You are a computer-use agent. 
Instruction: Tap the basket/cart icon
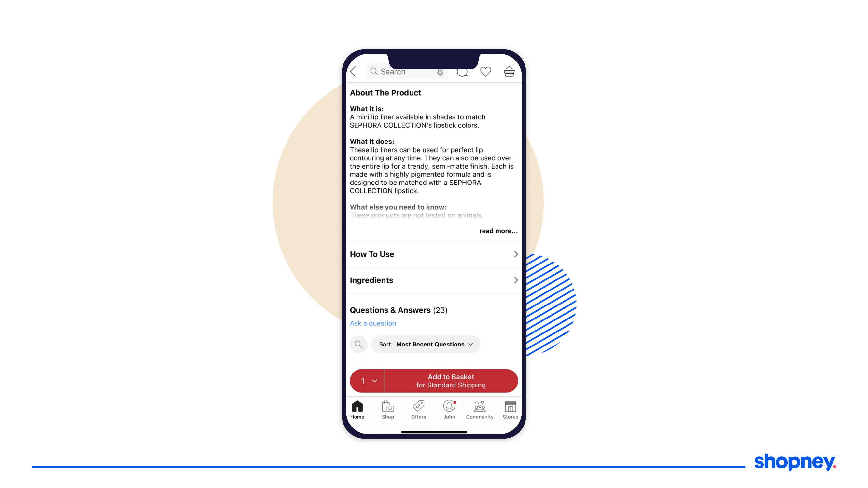point(509,72)
